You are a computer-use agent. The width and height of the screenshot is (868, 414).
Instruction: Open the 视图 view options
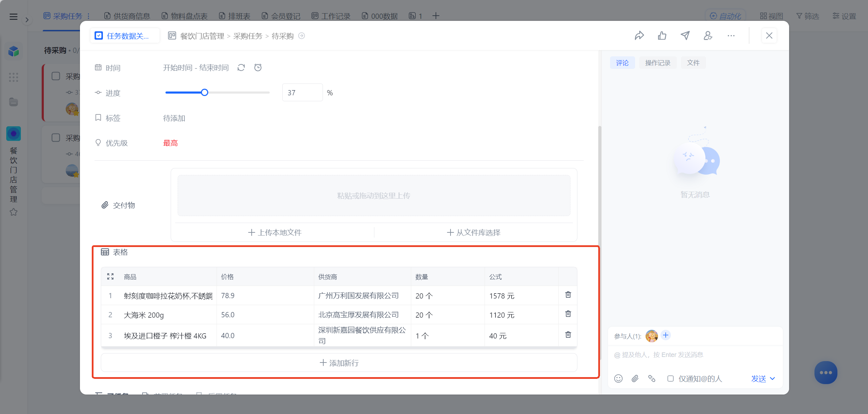pos(771,16)
